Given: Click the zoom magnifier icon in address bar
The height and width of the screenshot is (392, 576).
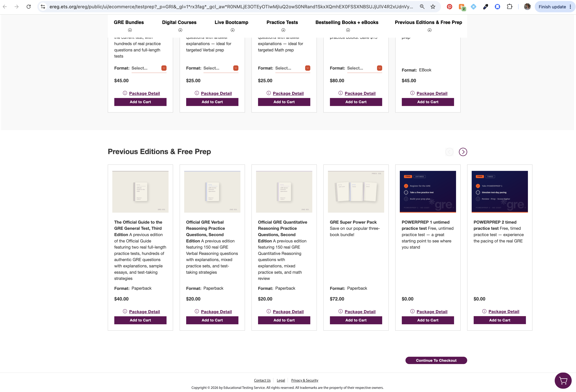Looking at the screenshot, I should (x=422, y=7).
